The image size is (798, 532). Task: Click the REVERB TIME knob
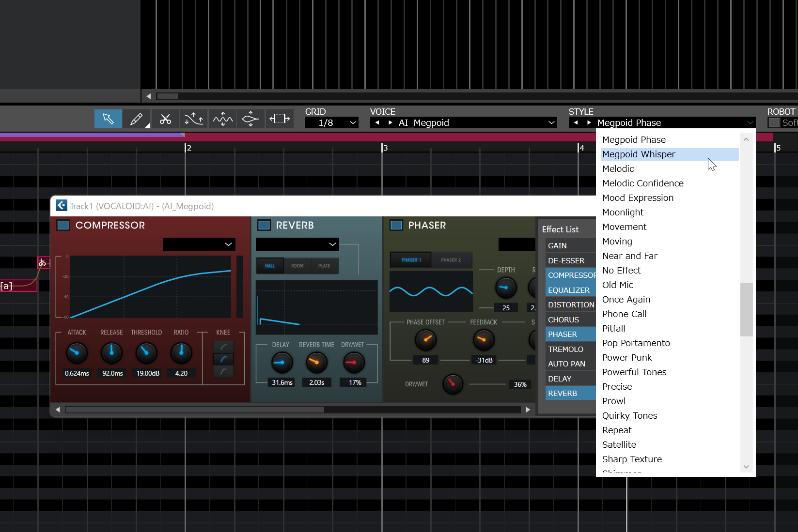(x=316, y=362)
